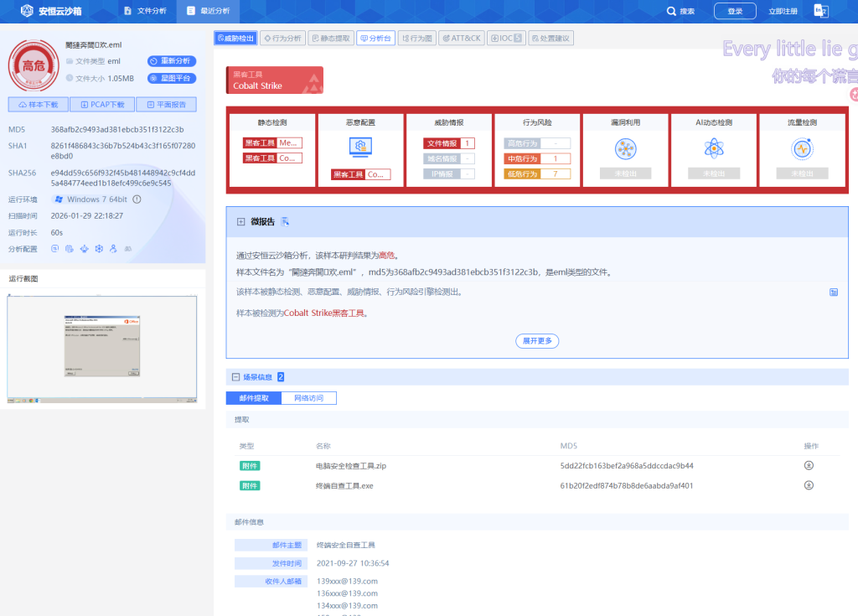Click the 流量检测 pulse icon
Image resolution: width=858 pixels, height=616 pixels.
point(802,148)
